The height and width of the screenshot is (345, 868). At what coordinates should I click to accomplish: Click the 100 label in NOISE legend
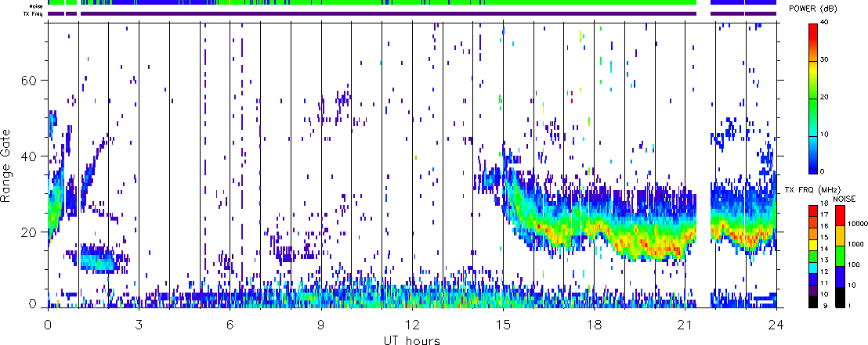click(x=854, y=265)
